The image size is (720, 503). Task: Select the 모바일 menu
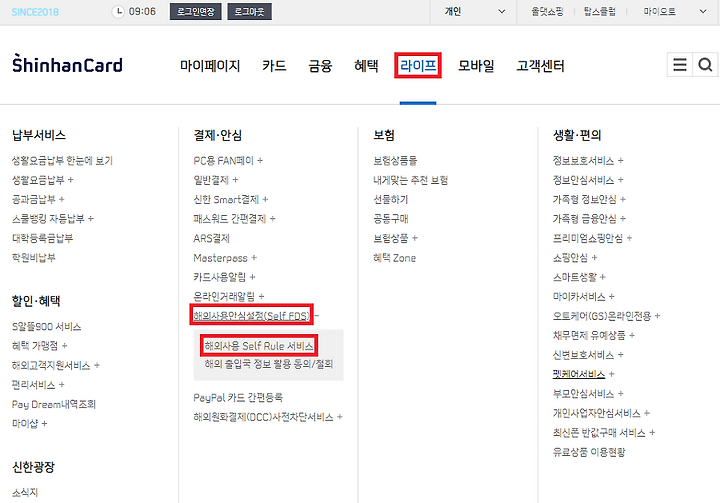(476, 66)
